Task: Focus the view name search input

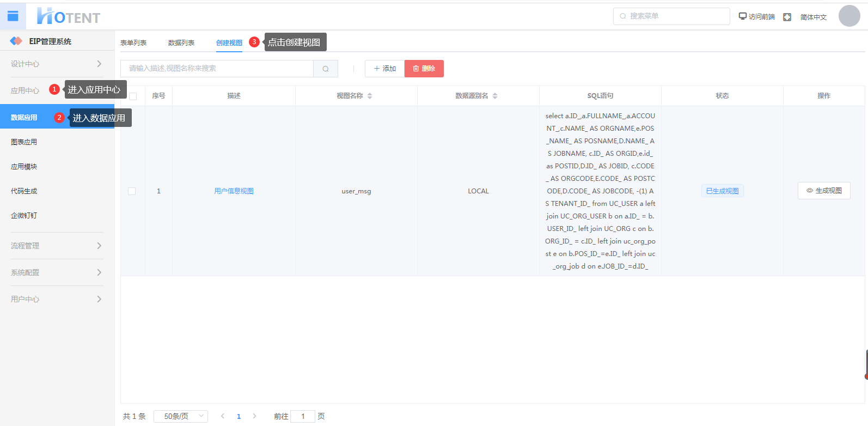Action: [217, 69]
